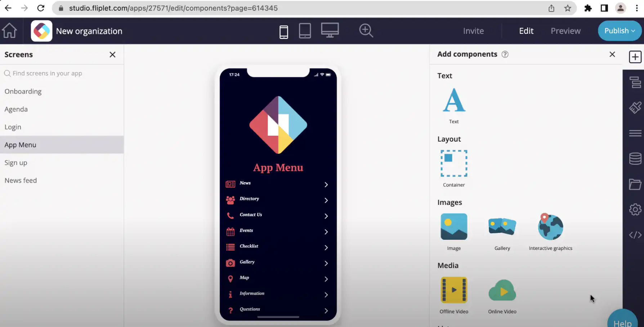Screen dimensions: 644x327
Task: Expand the Map menu item chevron
Action: pyautogui.click(x=326, y=279)
